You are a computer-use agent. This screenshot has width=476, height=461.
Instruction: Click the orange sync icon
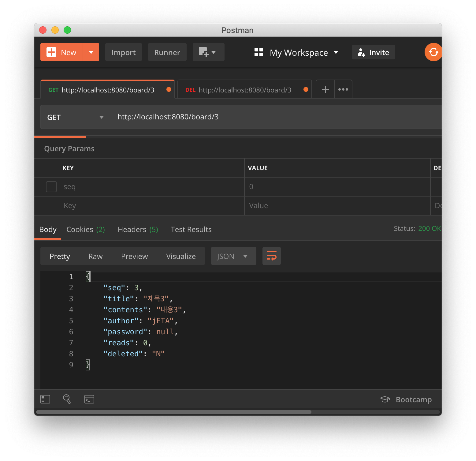click(x=433, y=52)
